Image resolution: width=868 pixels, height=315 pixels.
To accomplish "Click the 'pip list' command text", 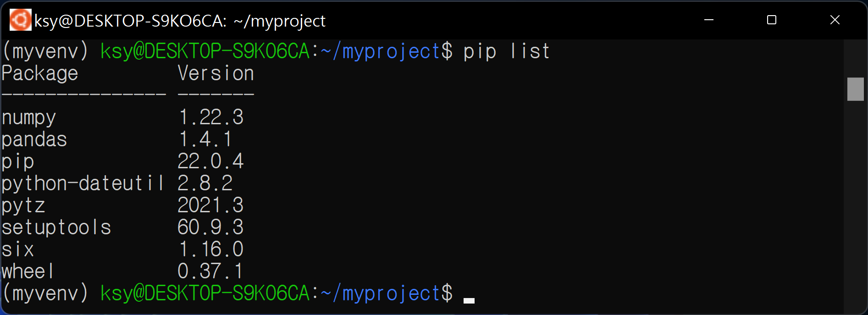I will coord(506,51).
